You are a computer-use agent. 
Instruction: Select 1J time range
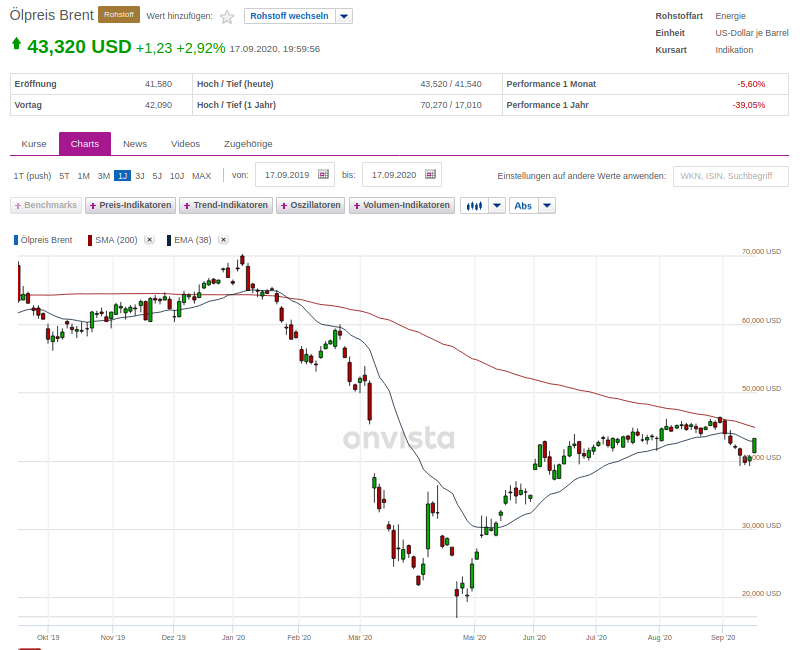(122, 176)
